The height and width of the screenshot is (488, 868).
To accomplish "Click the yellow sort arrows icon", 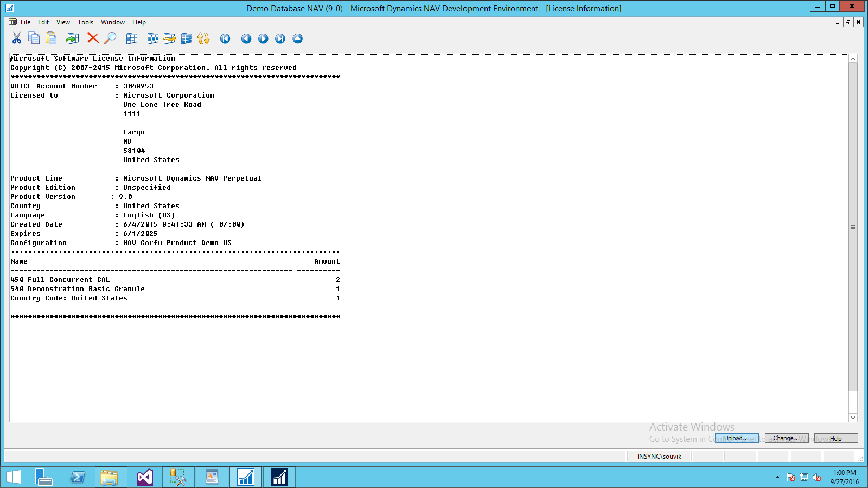I will [203, 38].
